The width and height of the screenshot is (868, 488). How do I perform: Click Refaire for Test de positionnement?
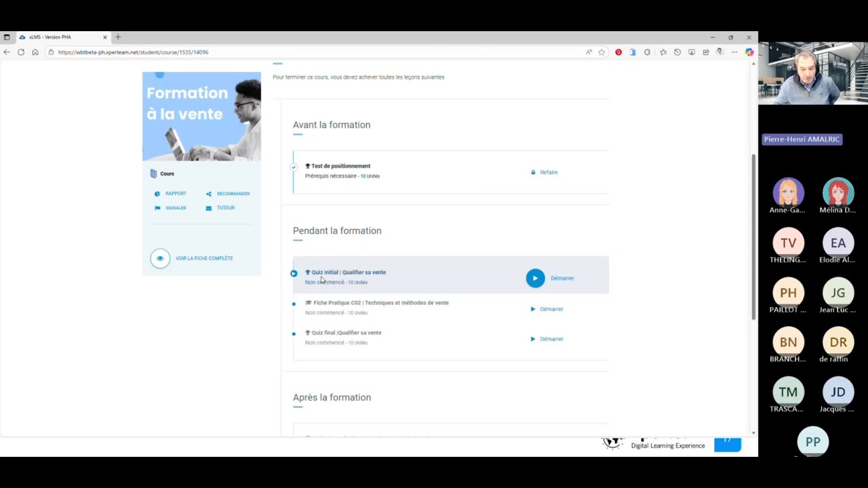[549, 172]
